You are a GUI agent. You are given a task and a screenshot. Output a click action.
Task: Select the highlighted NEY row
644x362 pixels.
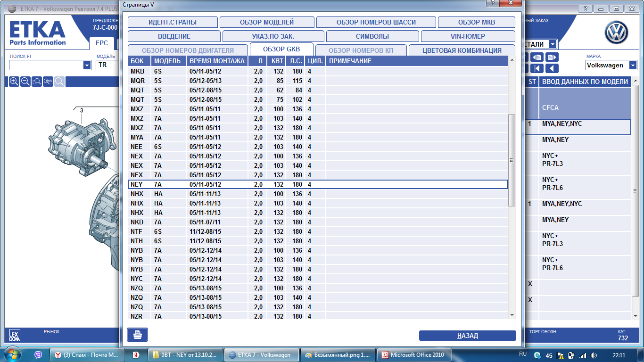click(318, 184)
